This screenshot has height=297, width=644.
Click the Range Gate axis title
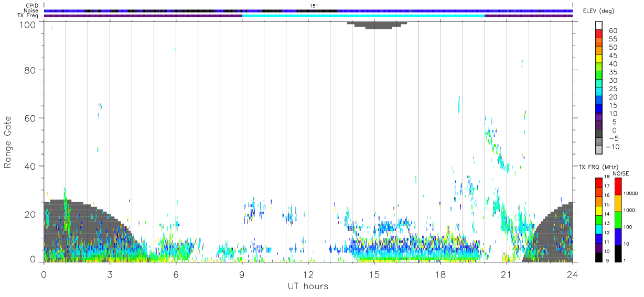(x=8, y=142)
